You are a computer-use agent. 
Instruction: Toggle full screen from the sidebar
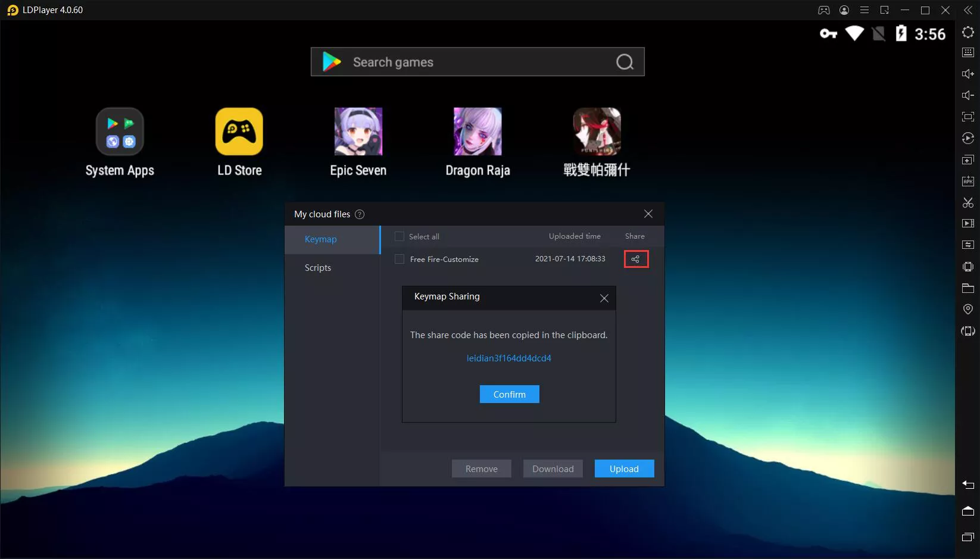[x=968, y=117]
